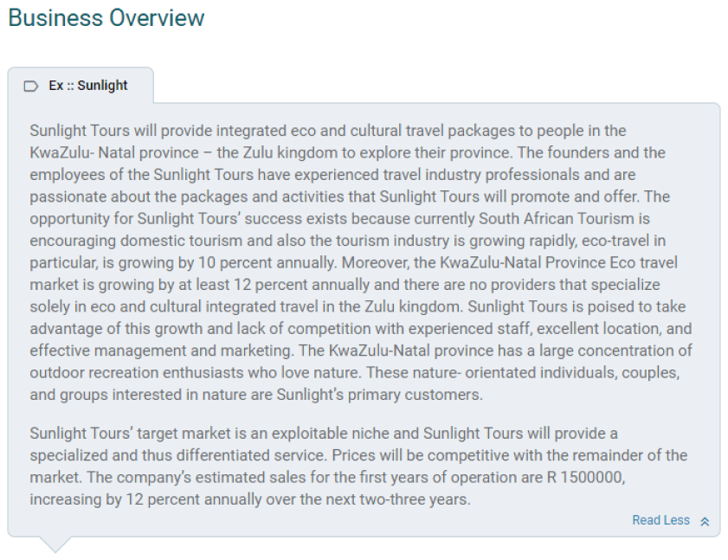
Task: Click the line starting 'Sunlight Tours' target market'
Action: 324,433
